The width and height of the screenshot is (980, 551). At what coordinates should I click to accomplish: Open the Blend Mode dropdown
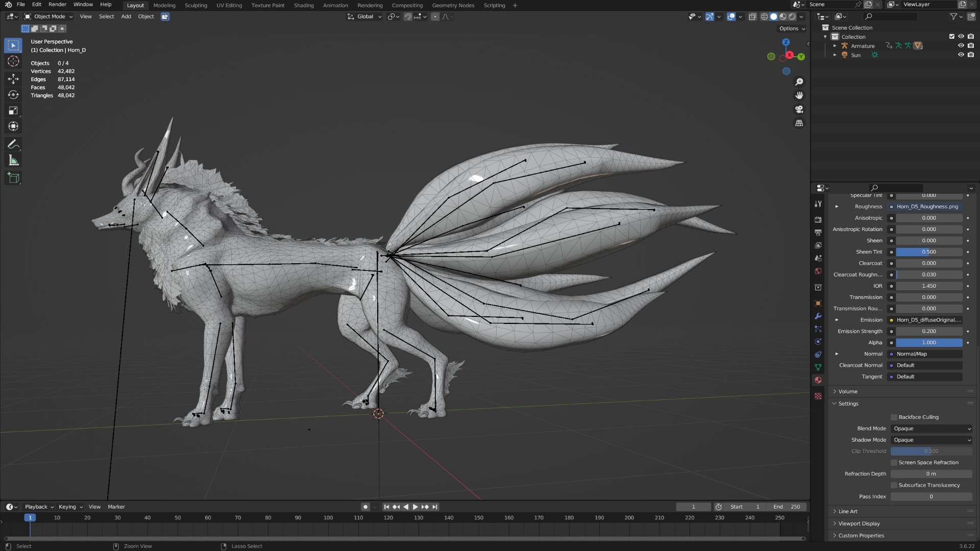(x=932, y=429)
